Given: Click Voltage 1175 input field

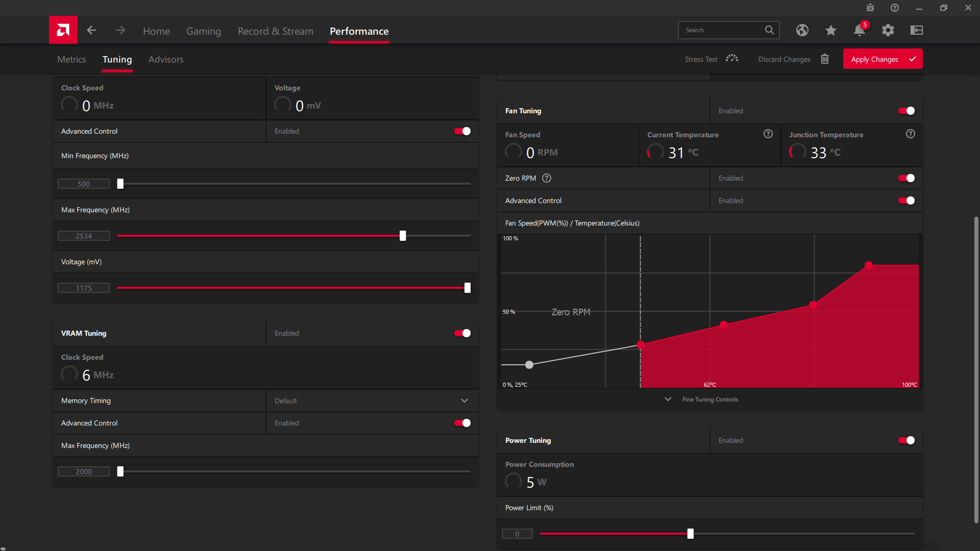Looking at the screenshot, I should click(x=84, y=288).
